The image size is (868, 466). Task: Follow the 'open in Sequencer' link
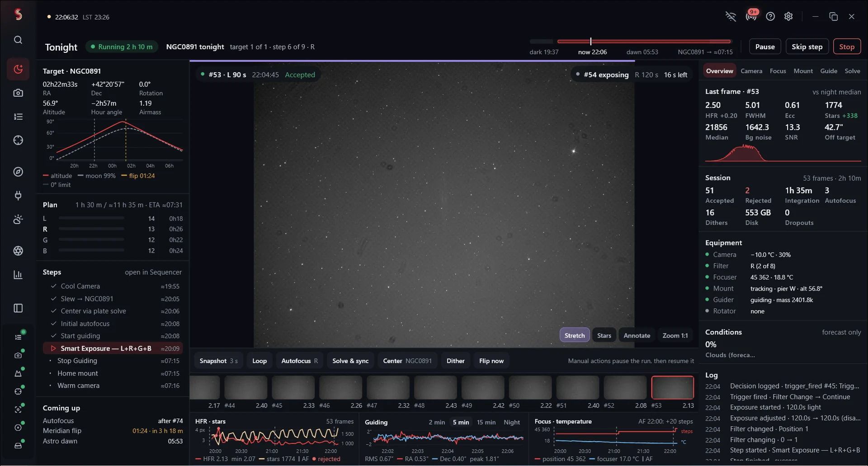click(x=153, y=272)
